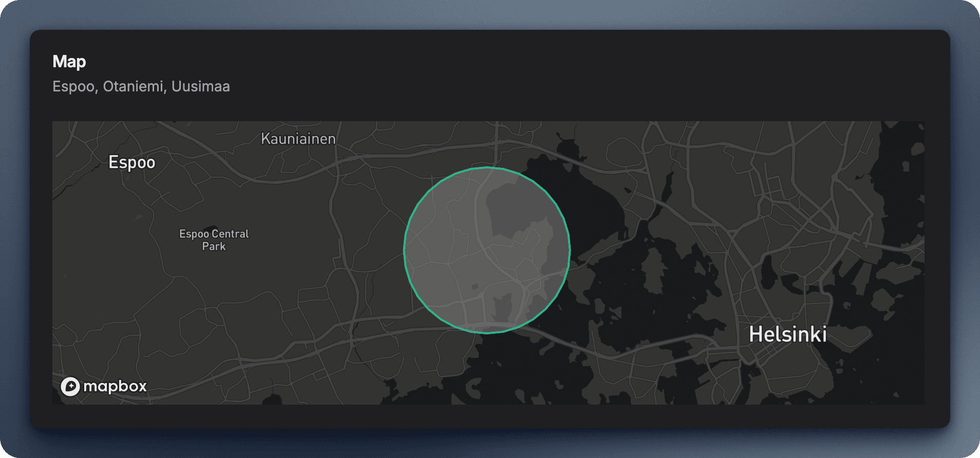This screenshot has height=458, width=980.
Task: Click the leftmost point of the green circle outline
Action: click(x=404, y=251)
